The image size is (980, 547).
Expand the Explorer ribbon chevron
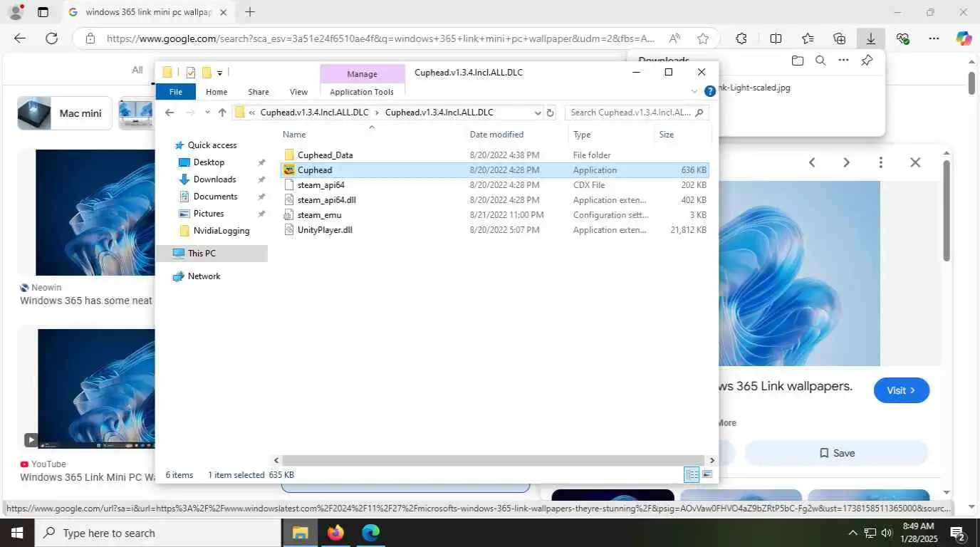(x=694, y=91)
